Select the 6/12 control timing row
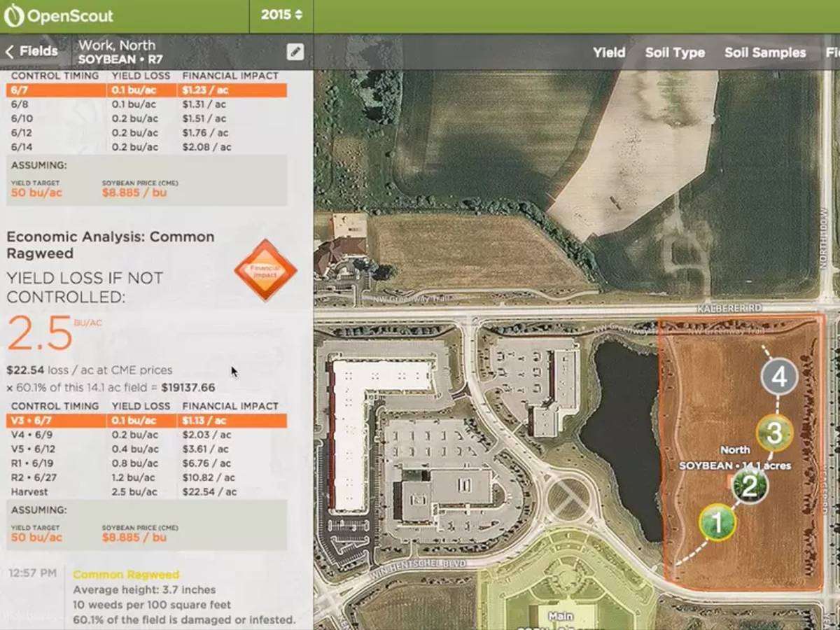This screenshot has height=630, width=840. point(146,132)
